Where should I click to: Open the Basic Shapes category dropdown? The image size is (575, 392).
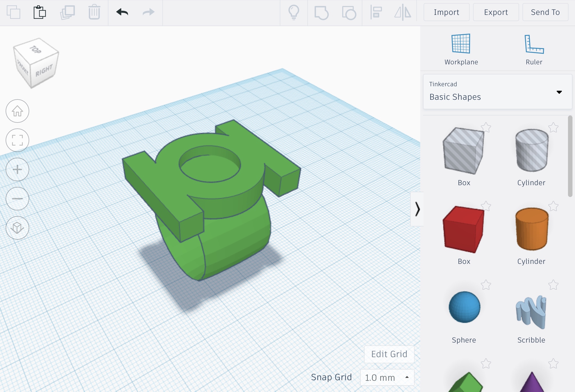point(497,92)
